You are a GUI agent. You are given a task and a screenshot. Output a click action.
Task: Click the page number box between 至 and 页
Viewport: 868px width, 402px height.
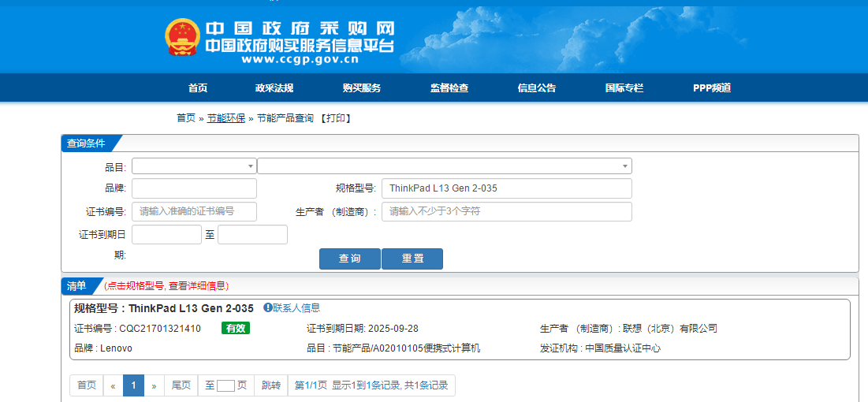pos(225,386)
